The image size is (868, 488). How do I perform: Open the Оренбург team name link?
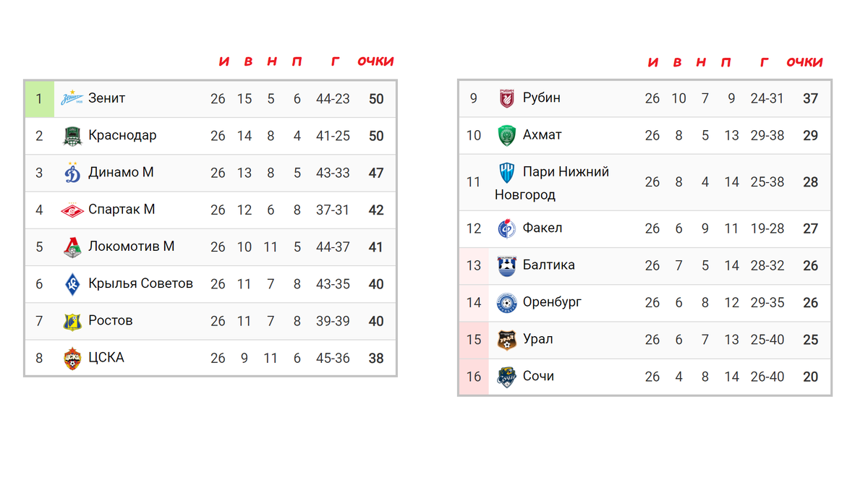coord(552,301)
